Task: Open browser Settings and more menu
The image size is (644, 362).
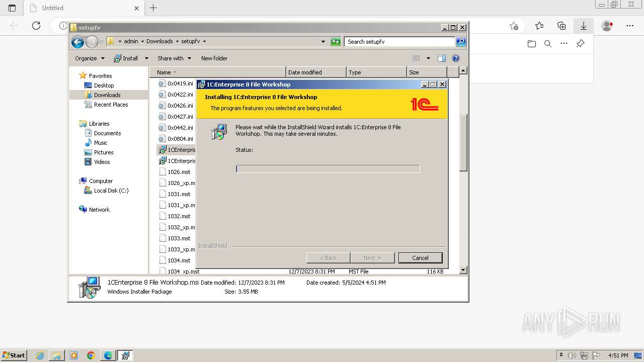Action: (630, 26)
